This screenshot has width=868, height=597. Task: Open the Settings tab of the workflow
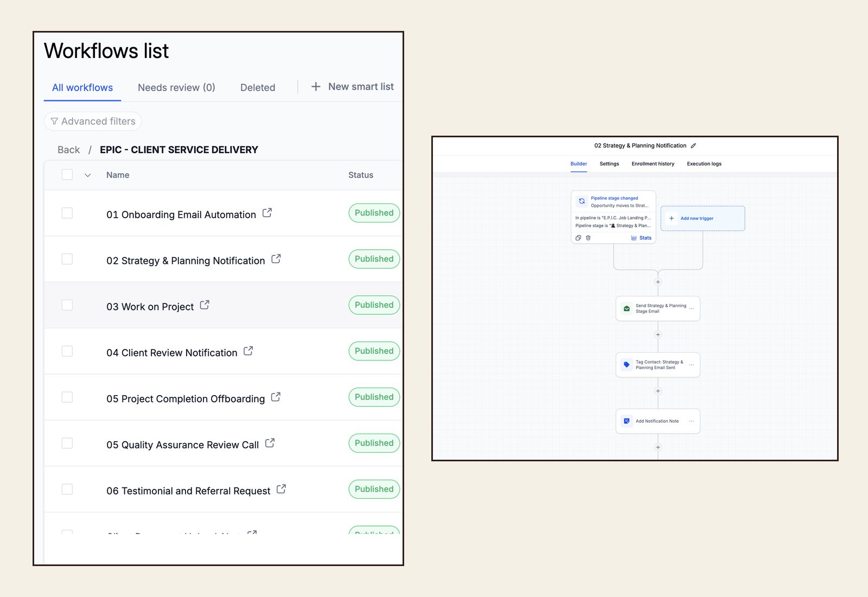[x=609, y=163]
